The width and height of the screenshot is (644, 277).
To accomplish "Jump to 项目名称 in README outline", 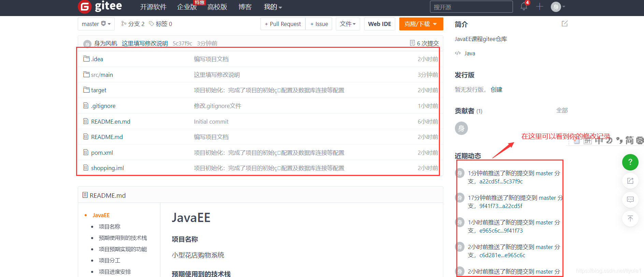I will (110, 226).
